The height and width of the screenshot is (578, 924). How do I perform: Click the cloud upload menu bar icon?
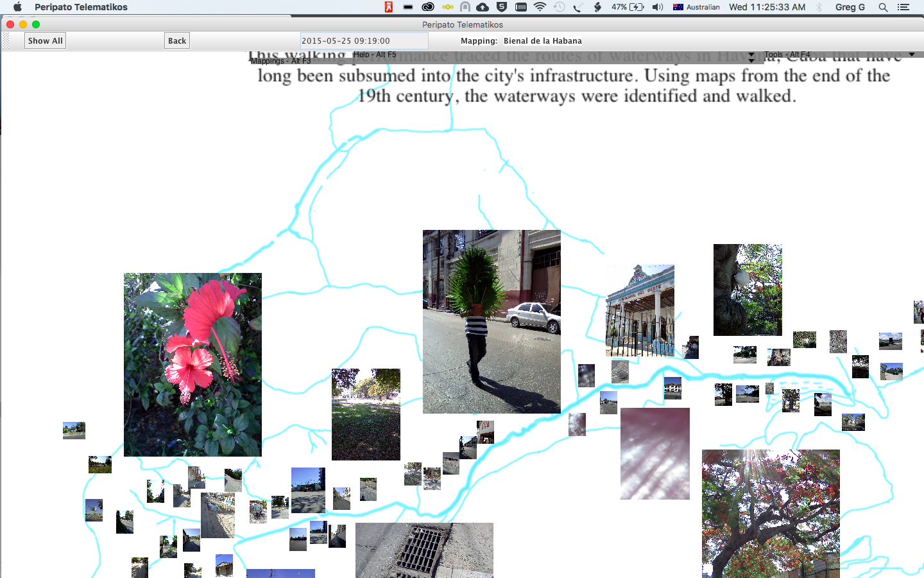coord(483,7)
